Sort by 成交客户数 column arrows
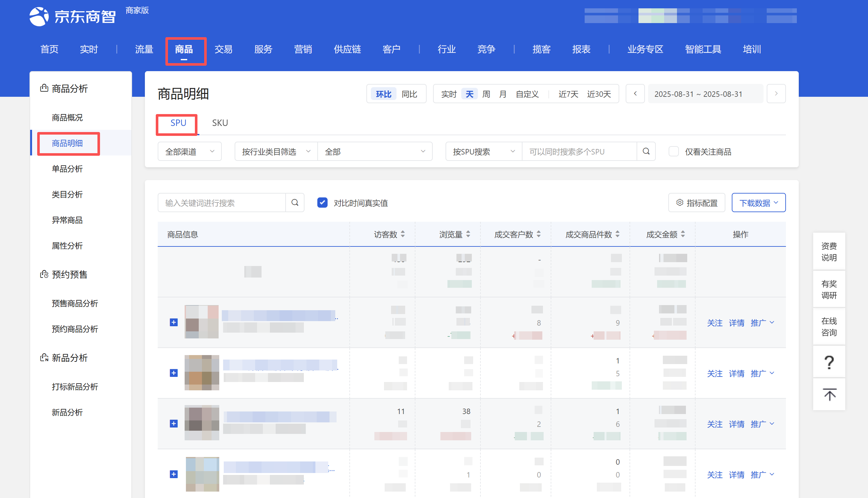The image size is (868, 498). (x=538, y=234)
